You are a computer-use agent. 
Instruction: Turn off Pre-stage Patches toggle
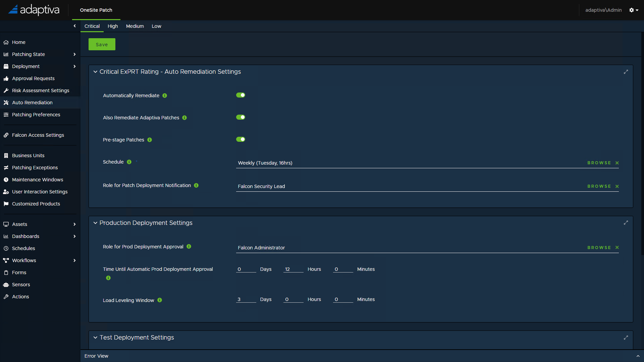tap(240, 139)
